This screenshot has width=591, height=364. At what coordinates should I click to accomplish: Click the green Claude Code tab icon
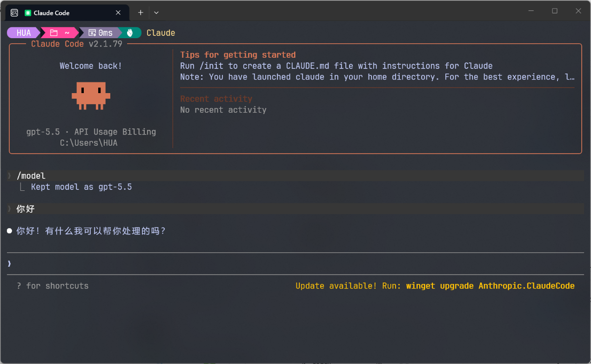coord(28,13)
